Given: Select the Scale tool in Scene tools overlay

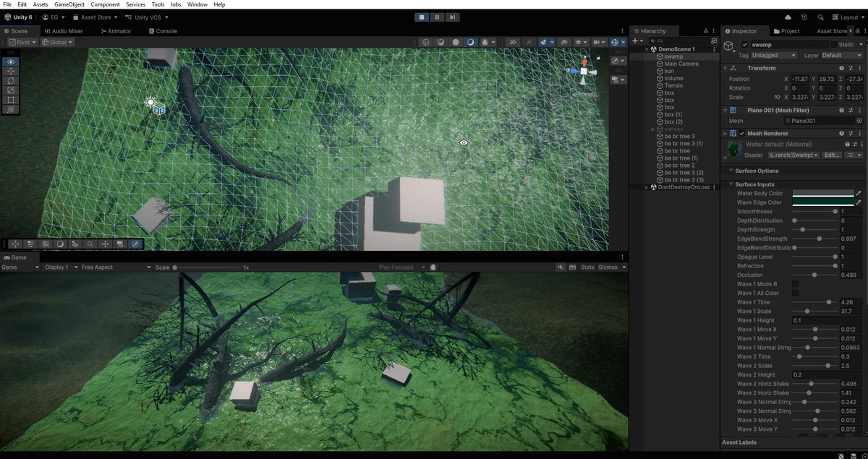Looking at the screenshot, I should pyautogui.click(x=11, y=90).
